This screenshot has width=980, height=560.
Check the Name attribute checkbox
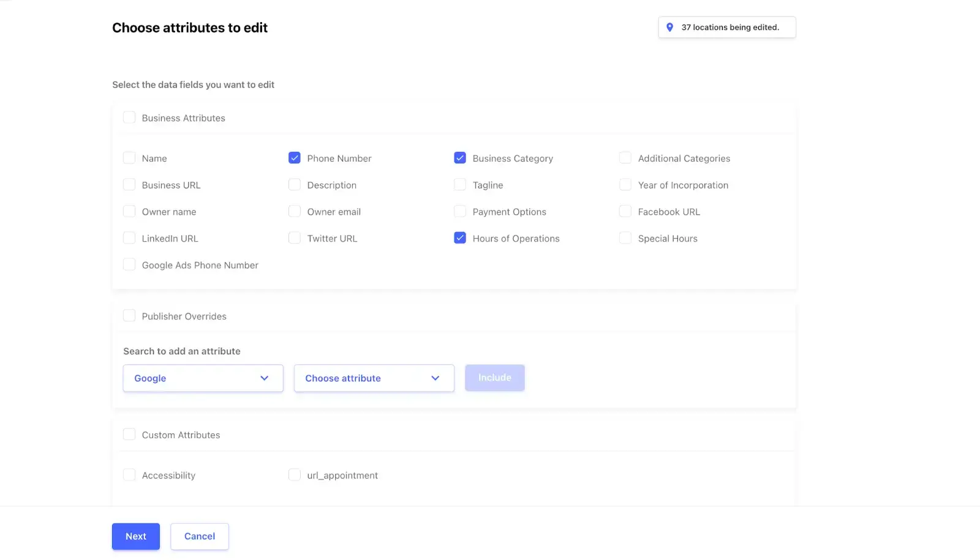coord(129,158)
